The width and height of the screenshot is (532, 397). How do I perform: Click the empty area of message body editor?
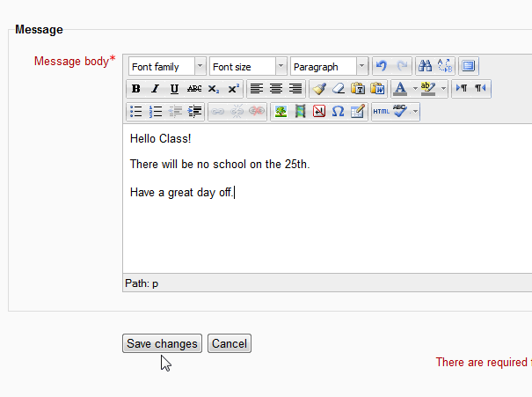click(327, 238)
